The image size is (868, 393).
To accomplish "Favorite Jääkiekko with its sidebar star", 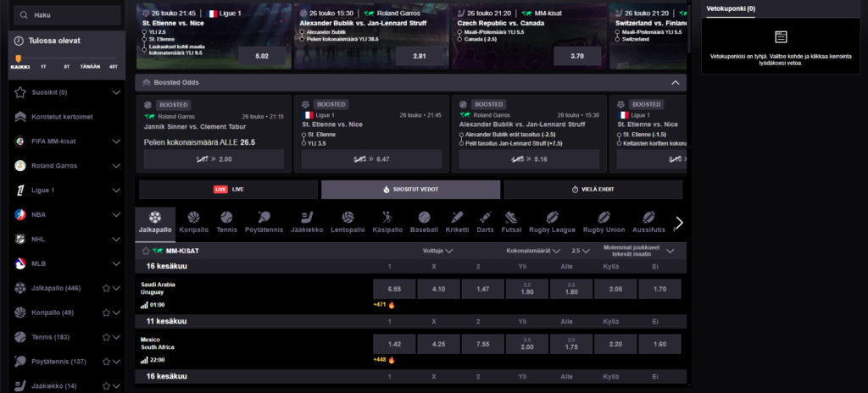I will [106, 386].
